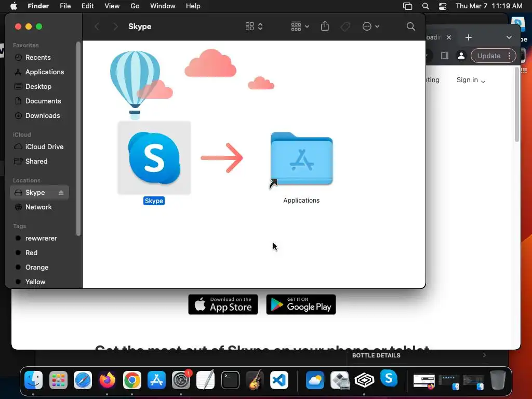
Task: Open Terminal from the Dock
Action: click(230, 380)
